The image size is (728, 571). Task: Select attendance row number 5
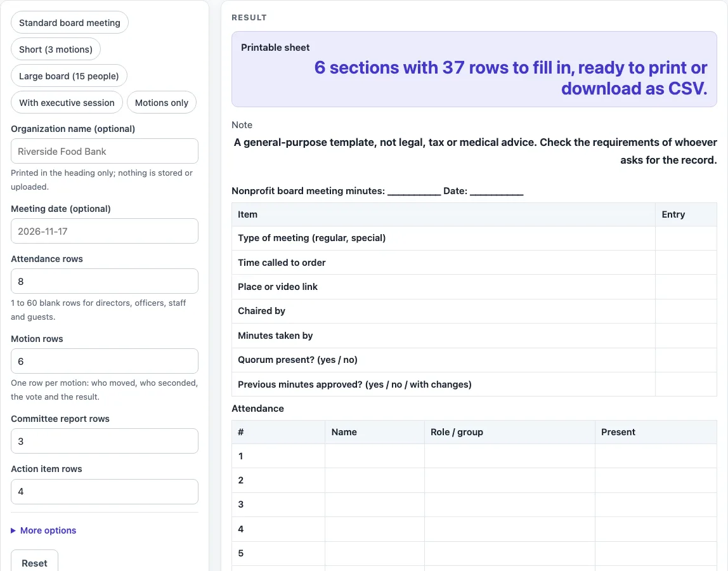click(474, 553)
